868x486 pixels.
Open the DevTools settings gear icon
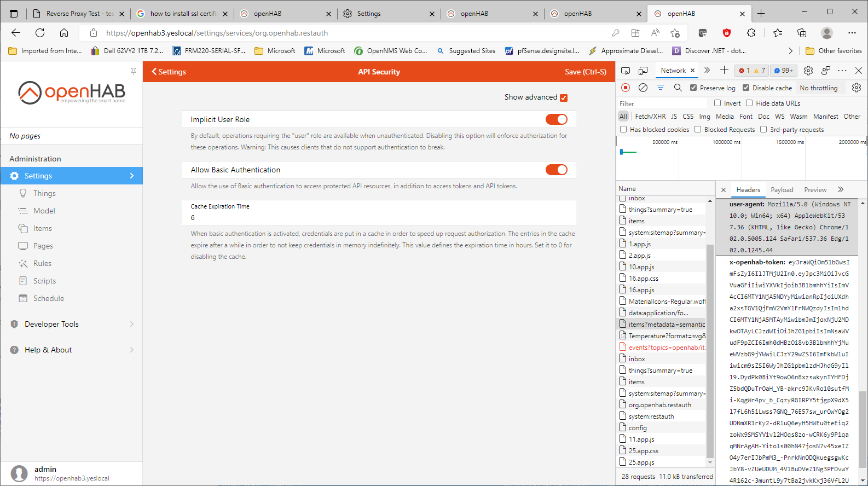808,71
